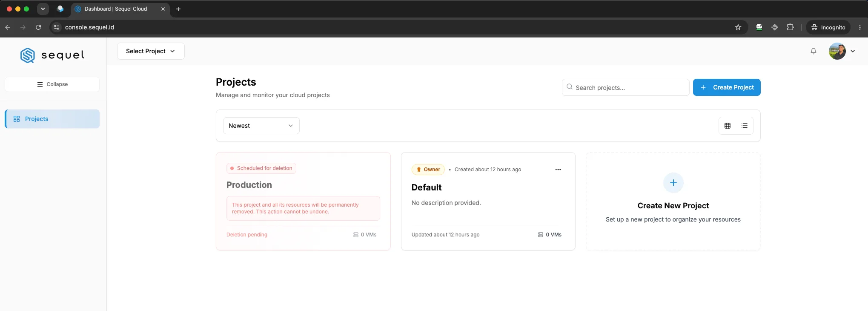Expand the Select Project dropdown

click(151, 51)
